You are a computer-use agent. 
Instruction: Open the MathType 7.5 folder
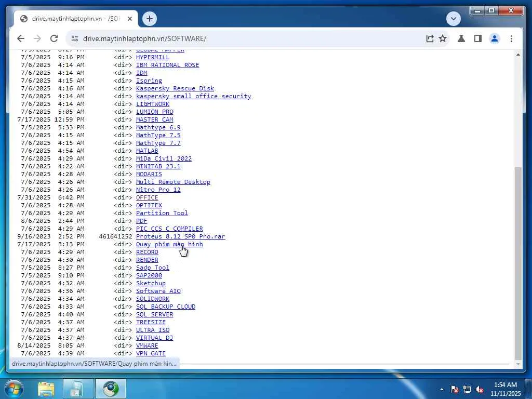pyautogui.click(x=158, y=136)
